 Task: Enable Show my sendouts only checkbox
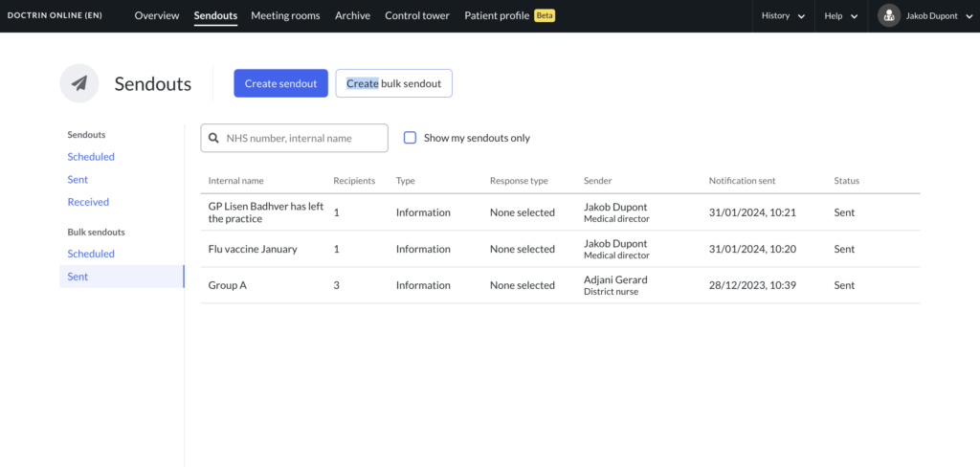410,138
